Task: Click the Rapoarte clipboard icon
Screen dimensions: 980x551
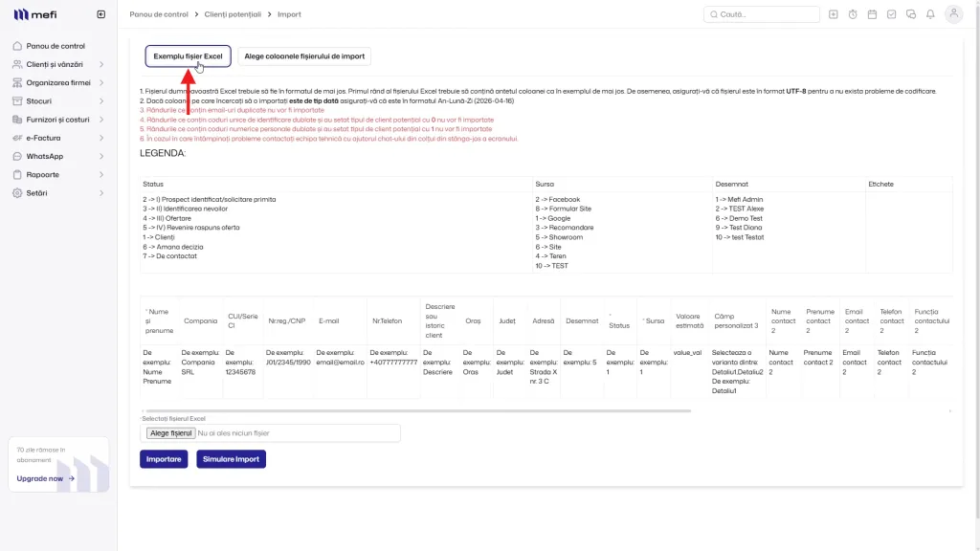Action: 17,175
